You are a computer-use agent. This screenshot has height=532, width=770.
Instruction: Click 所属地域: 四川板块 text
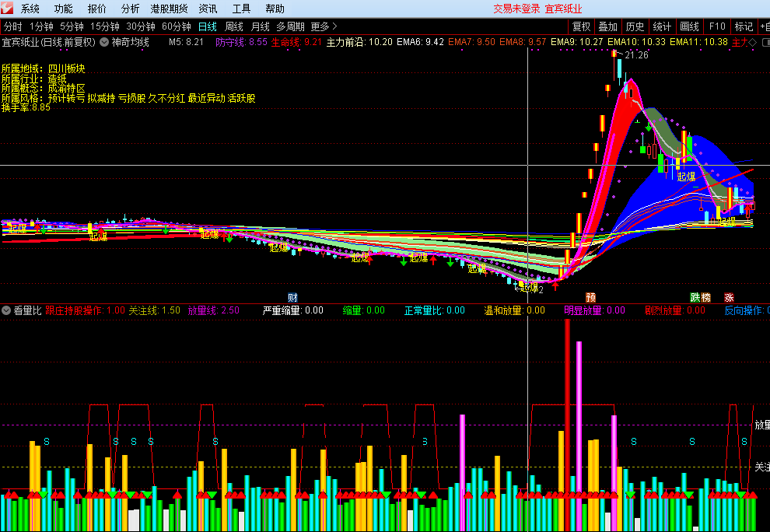[44, 68]
